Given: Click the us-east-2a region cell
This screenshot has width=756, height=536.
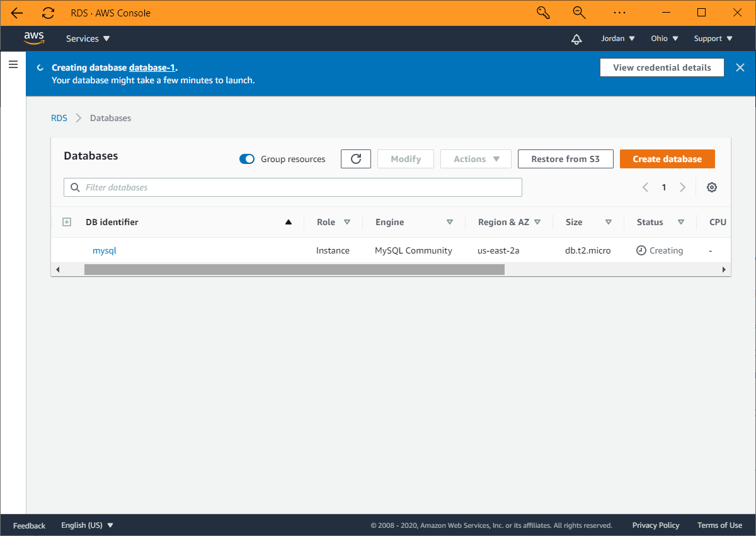Looking at the screenshot, I should 498,250.
